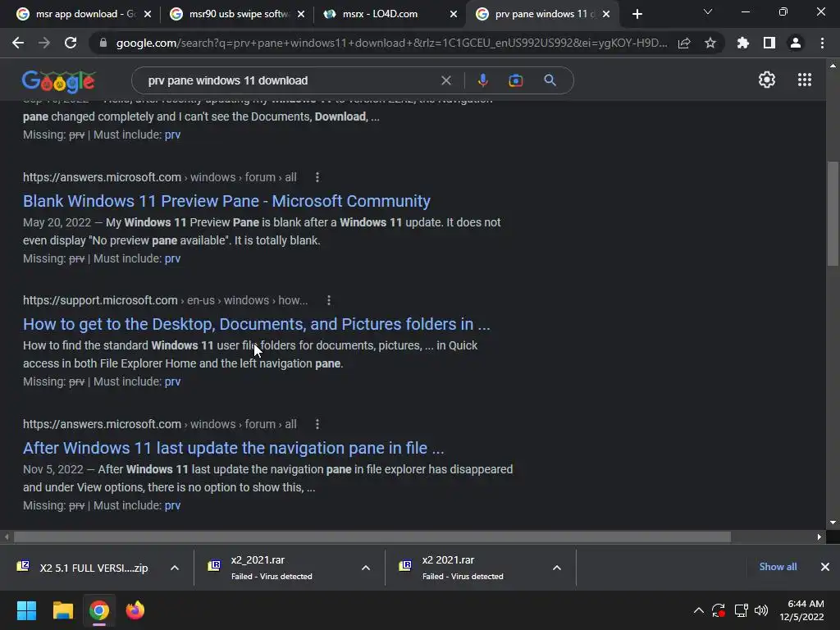Viewport: 840px width, 630px height.
Task: Bookmark this page with the star icon
Action: pos(710,43)
